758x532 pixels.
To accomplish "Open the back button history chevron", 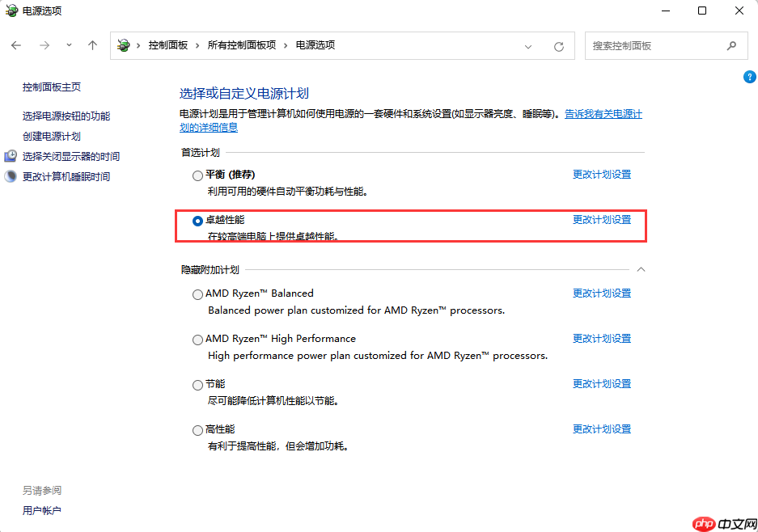I will (69, 46).
